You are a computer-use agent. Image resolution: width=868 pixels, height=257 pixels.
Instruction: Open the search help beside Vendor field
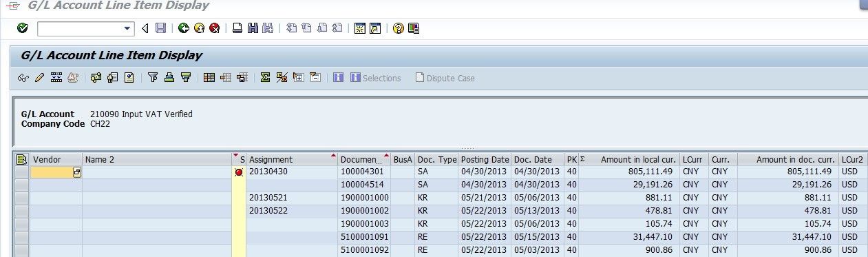[77, 172]
